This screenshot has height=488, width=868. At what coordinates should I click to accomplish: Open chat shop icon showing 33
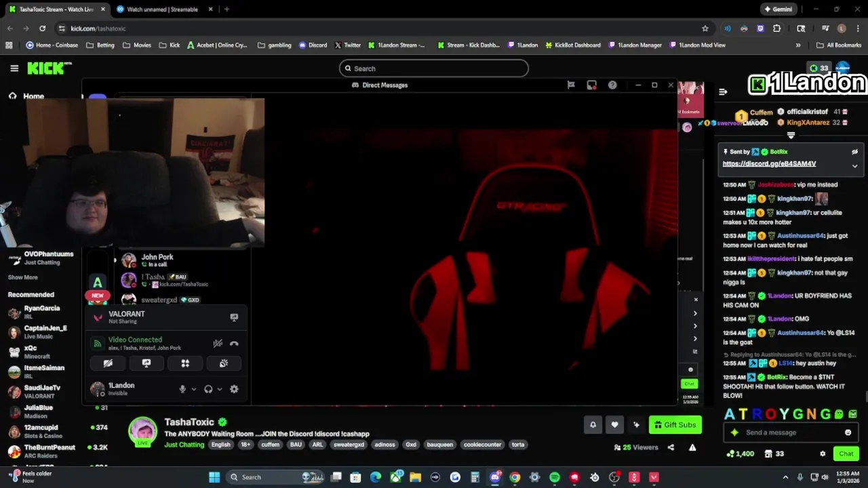(774, 453)
